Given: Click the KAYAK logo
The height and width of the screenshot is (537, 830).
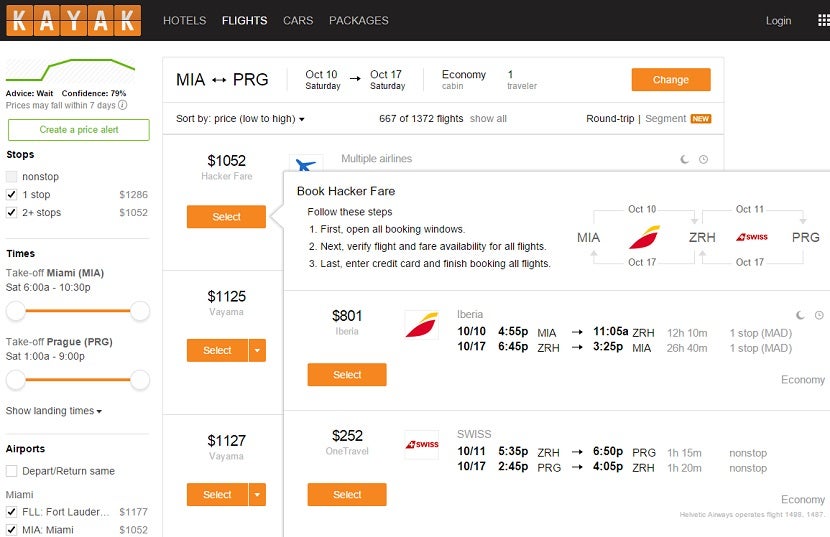Looking at the screenshot, I should pos(74,21).
